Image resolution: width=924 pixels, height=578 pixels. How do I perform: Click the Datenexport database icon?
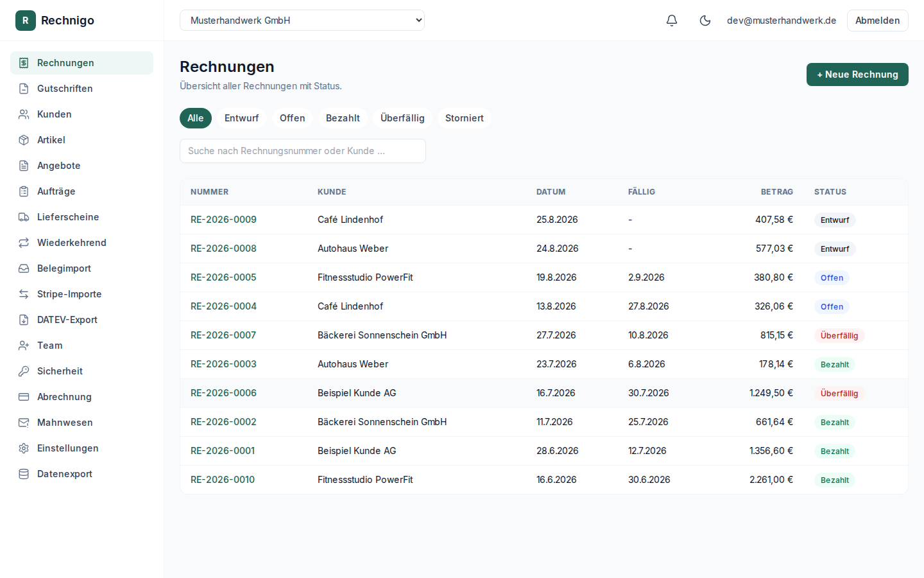pyautogui.click(x=24, y=474)
